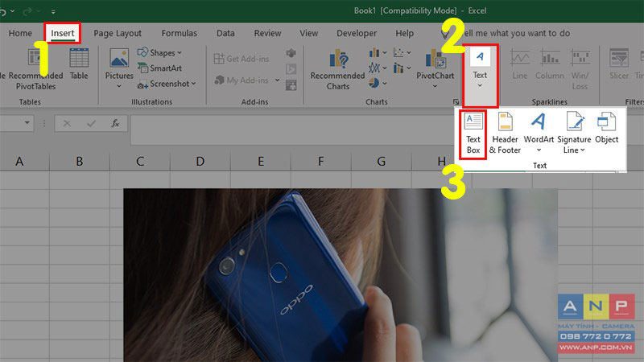Open the Help tab
The height and width of the screenshot is (362, 644).
click(x=405, y=33)
